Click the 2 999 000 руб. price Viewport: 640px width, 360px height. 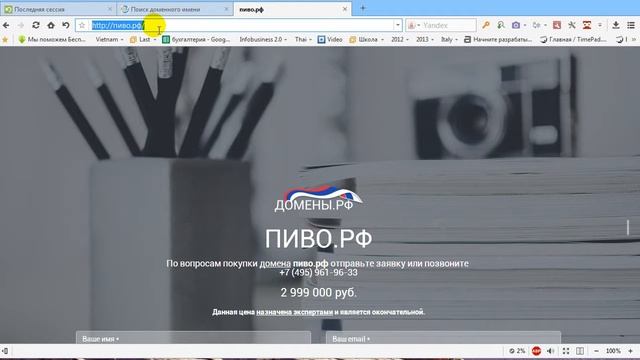(x=318, y=293)
